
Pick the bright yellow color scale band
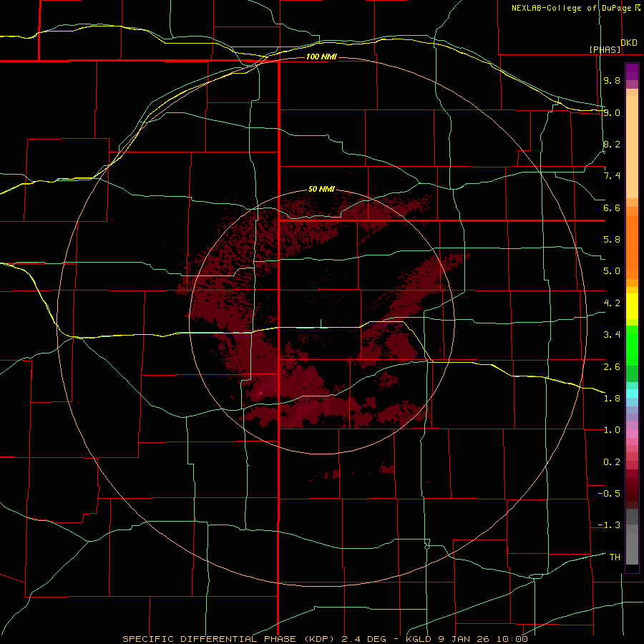(632, 306)
